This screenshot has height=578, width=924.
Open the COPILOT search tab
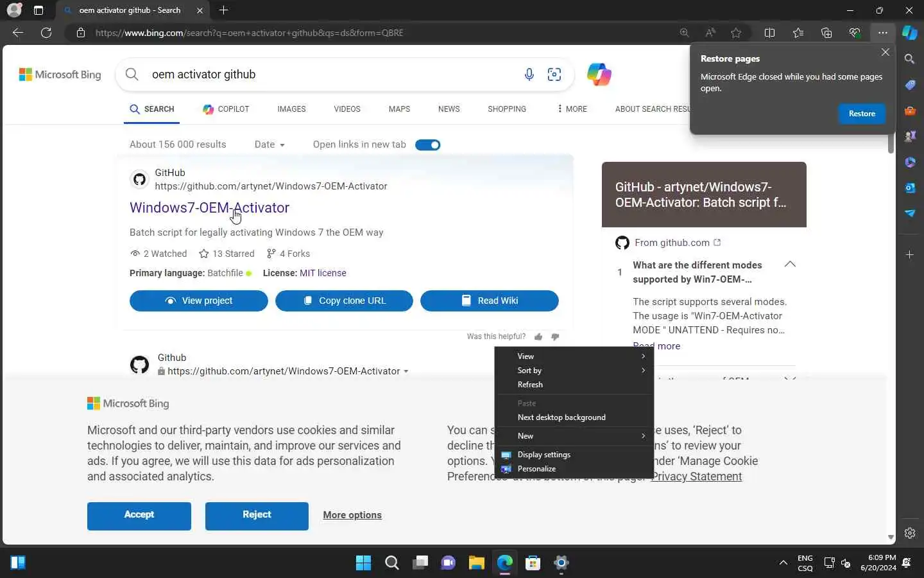tap(226, 109)
